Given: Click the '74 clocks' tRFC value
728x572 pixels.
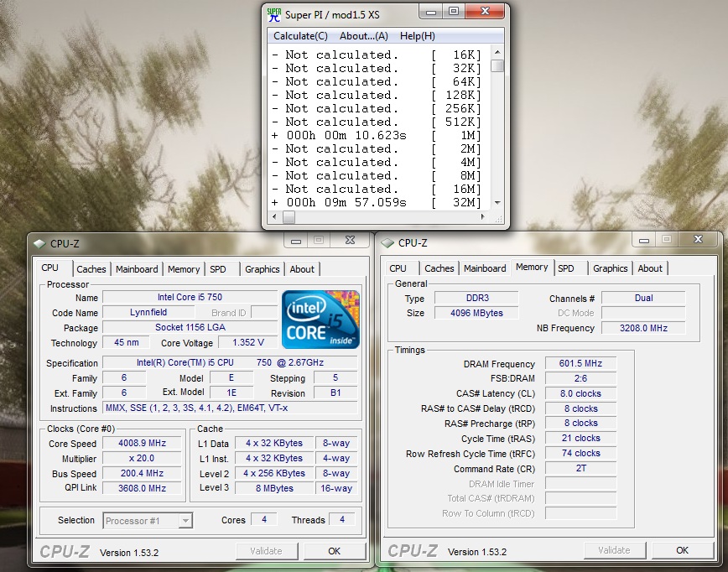Looking at the screenshot, I should pos(581,453).
